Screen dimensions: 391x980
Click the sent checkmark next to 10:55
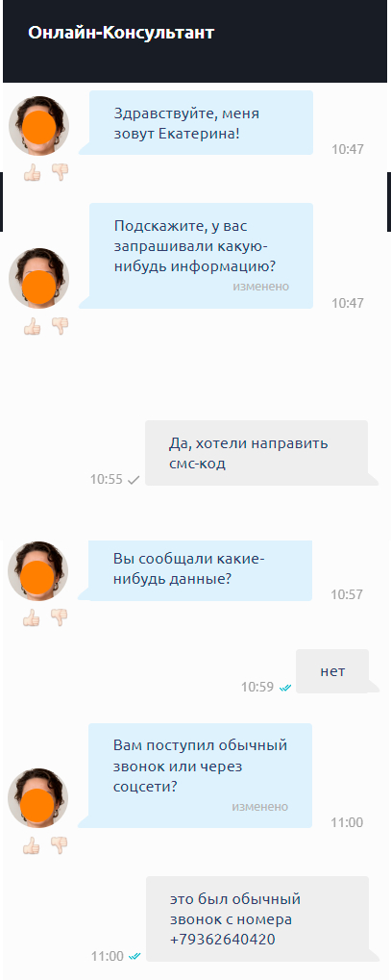pyautogui.click(x=133, y=480)
